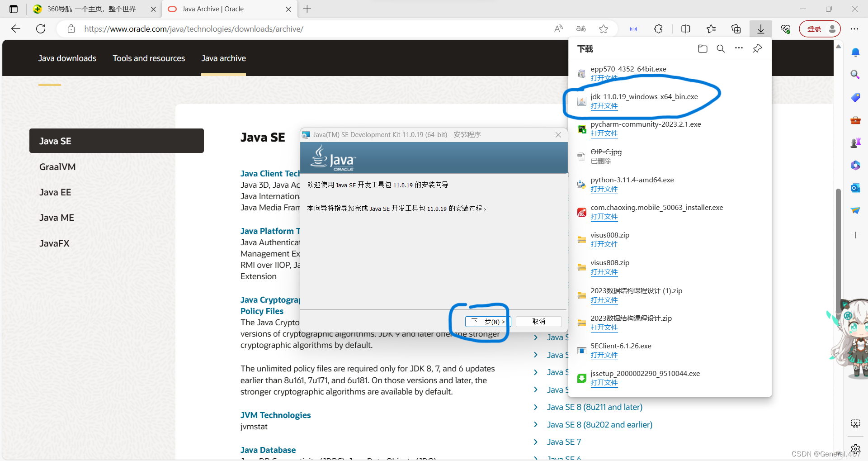Search within the downloads list
Screen dimensions: 868x461
coord(721,48)
